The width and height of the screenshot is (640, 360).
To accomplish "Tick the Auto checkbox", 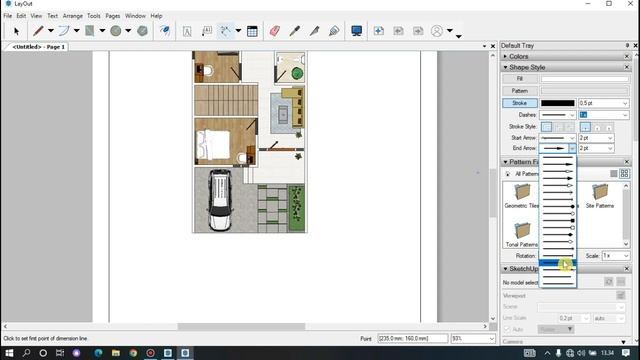I will tap(507, 329).
